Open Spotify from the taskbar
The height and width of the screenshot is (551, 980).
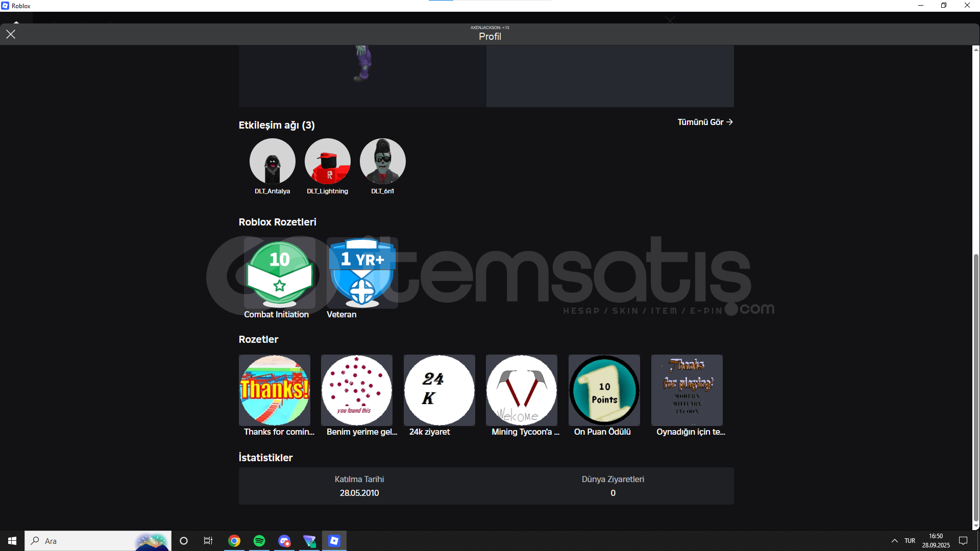click(259, 541)
